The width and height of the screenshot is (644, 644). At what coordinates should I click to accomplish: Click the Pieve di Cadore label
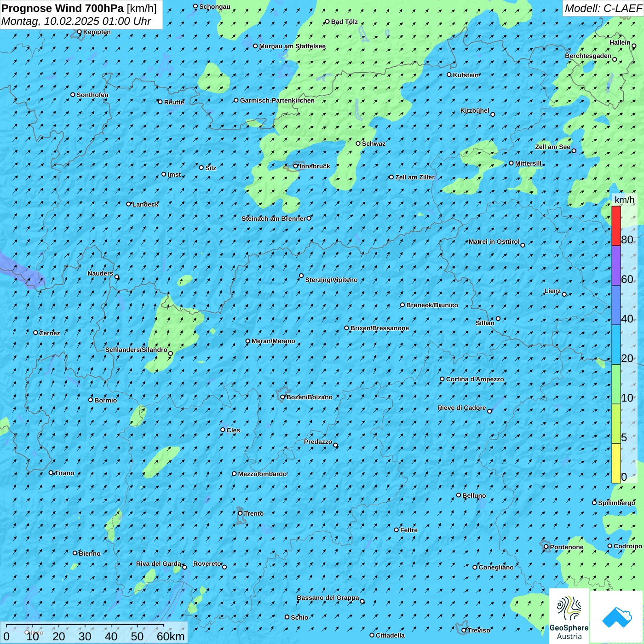point(462,408)
